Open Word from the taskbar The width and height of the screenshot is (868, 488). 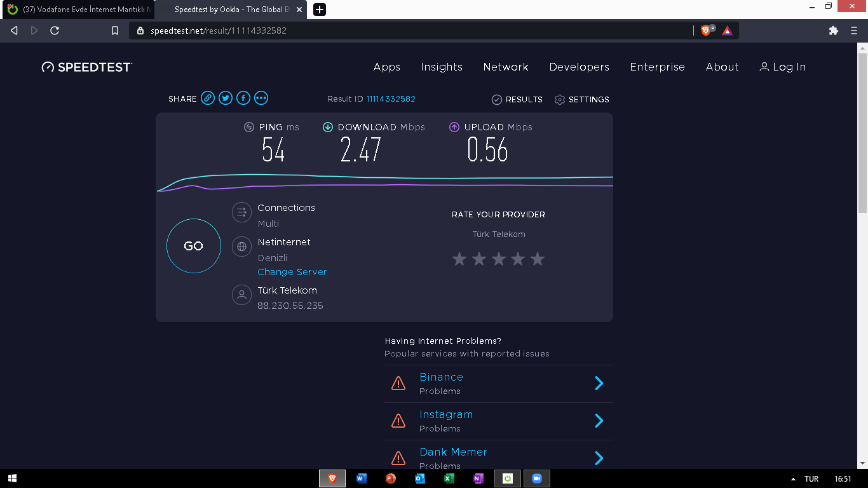tap(362, 478)
